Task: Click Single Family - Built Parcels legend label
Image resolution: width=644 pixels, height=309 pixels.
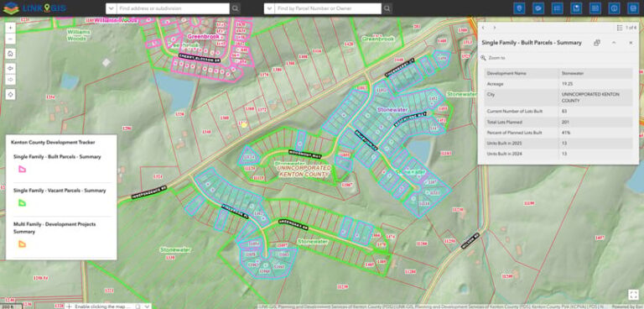Action: click(x=57, y=157)
